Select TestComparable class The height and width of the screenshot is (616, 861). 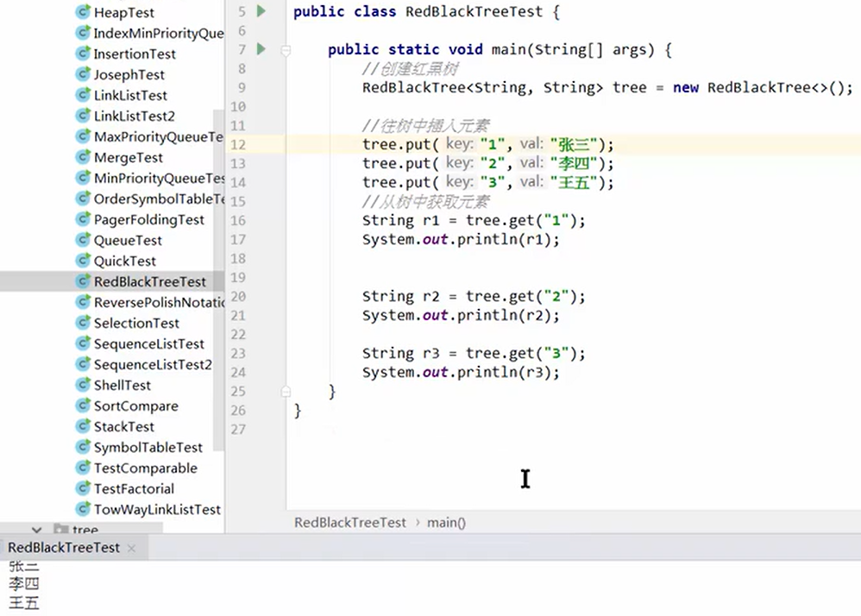146,468
